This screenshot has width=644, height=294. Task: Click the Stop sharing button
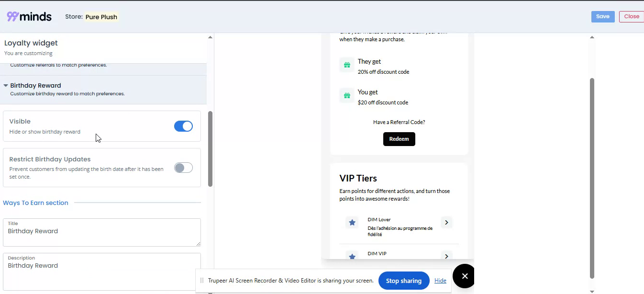coord(404,281)
